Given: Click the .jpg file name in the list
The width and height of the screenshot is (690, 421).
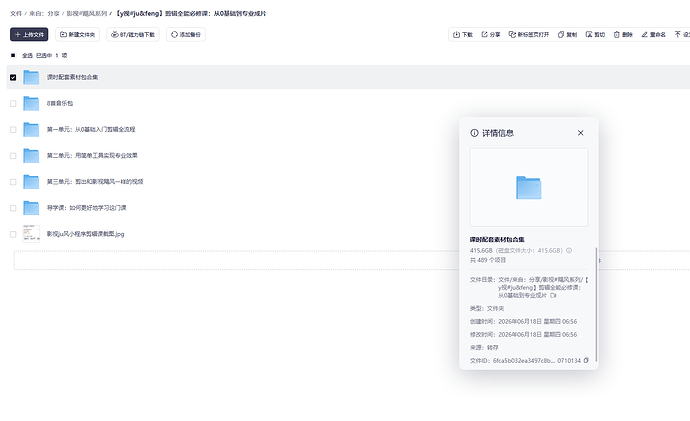Looking at the screenshot, I should tap(85, 234).
